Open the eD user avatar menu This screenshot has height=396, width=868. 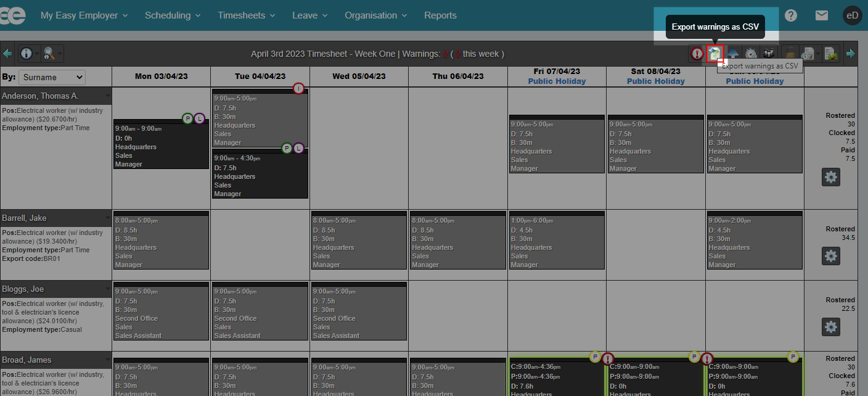853,15
